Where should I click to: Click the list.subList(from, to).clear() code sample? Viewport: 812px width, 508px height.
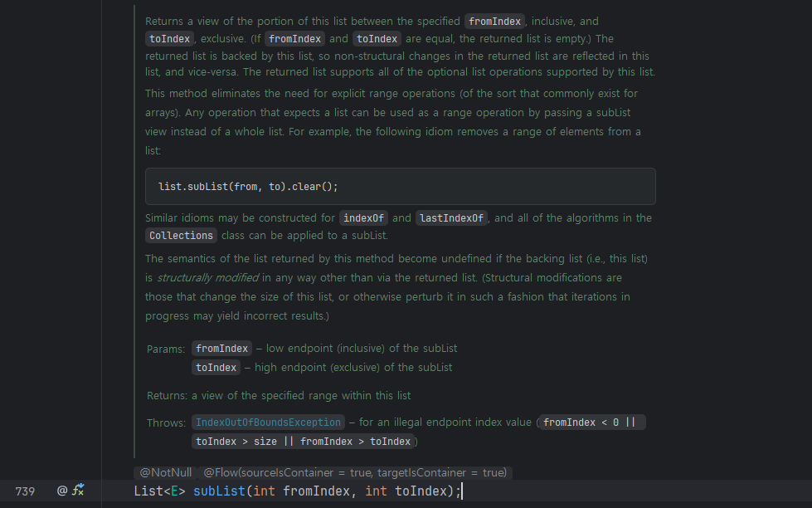(x=248, y=187)
